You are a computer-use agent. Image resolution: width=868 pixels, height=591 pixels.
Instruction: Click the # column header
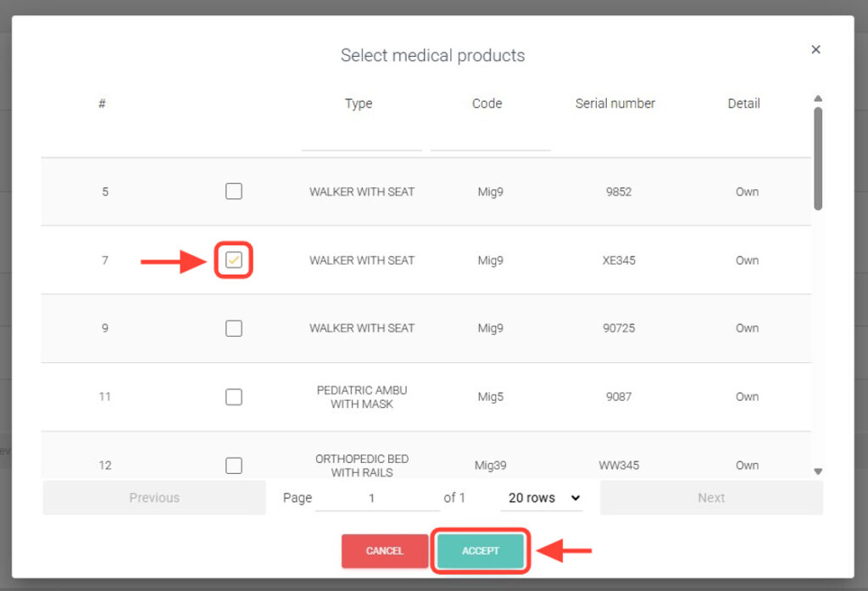[102, 103]
